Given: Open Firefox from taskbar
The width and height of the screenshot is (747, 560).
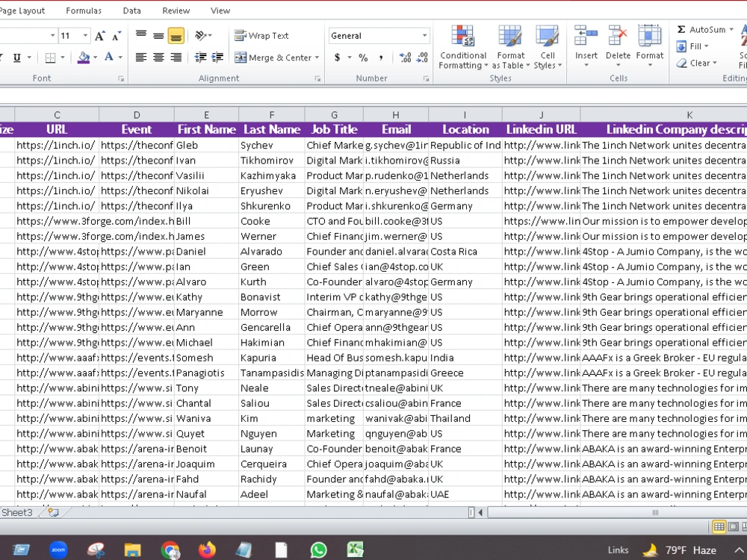Looking at the screenshot, I should 207,550.
